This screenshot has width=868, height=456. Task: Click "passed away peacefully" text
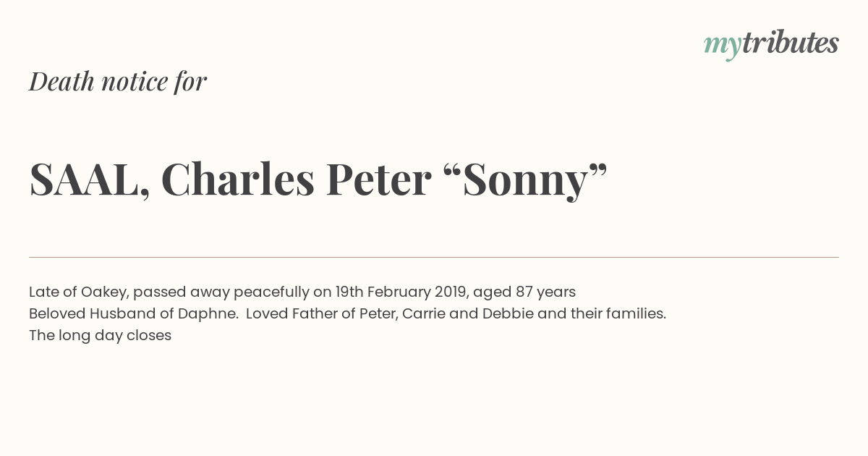[x=221, y=292]
